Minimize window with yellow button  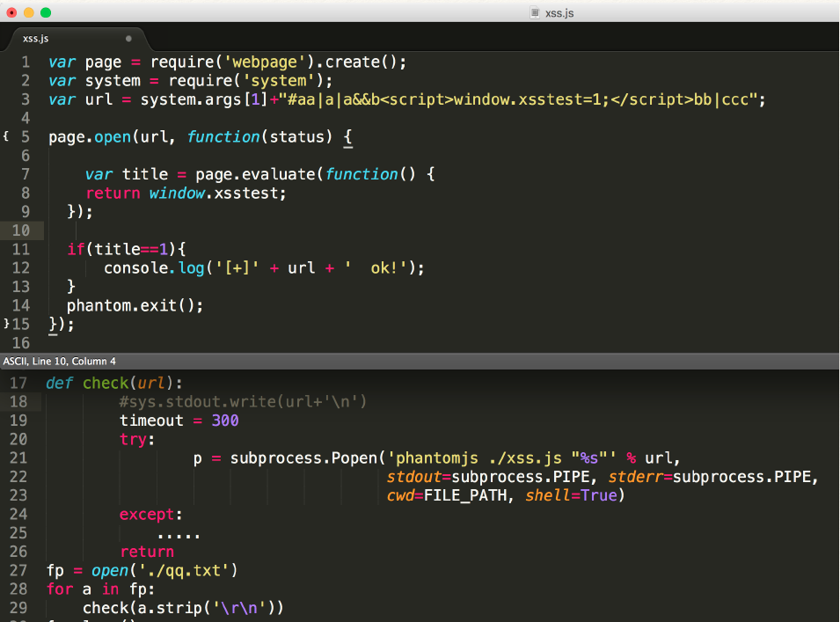(x=29, y=12)
